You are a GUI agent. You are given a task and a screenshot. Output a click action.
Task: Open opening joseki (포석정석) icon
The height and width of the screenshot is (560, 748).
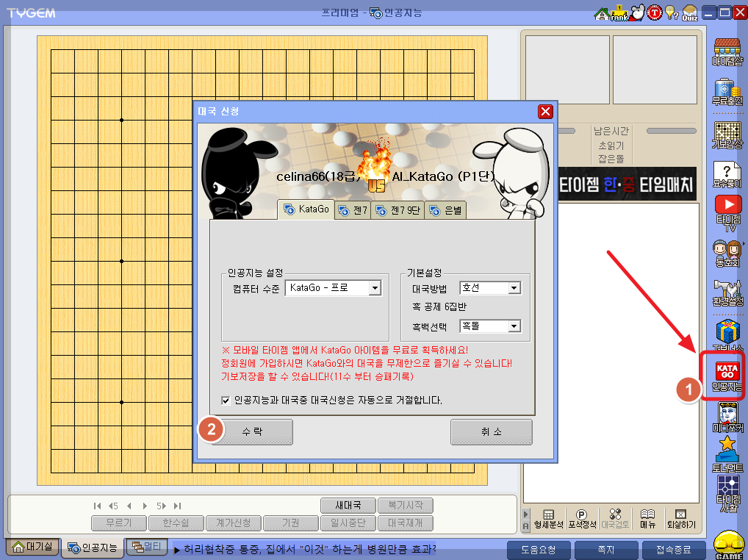582,520
